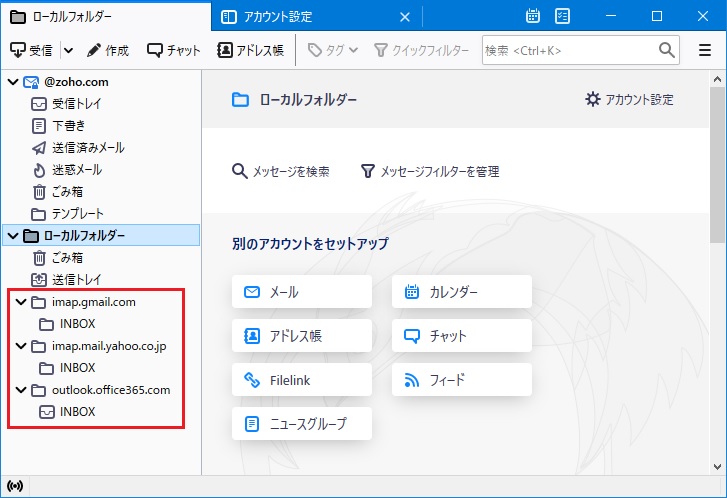Collapse the imap.gmail.com folder
The width and height of the screenshot is (727, 498).
click(x=22, y=302)
